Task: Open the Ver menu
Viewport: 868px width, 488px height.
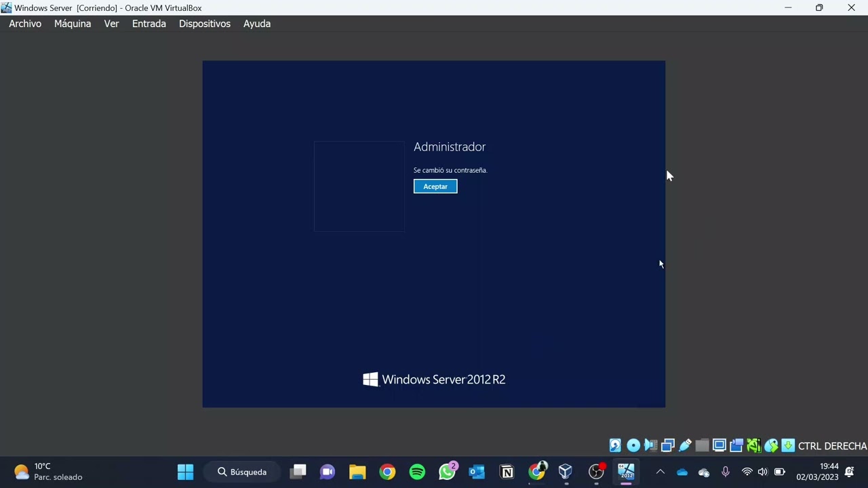Action: tap(111, 24)
